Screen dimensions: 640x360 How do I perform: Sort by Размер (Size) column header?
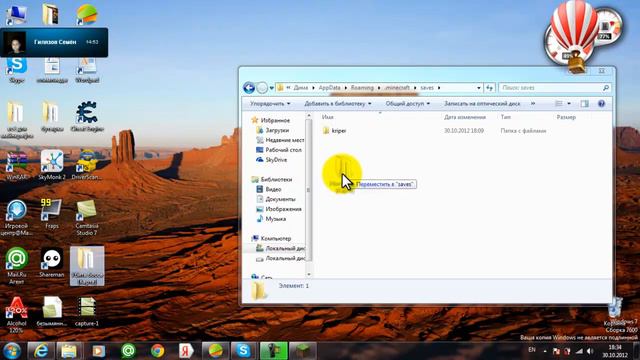pos(566,117)
